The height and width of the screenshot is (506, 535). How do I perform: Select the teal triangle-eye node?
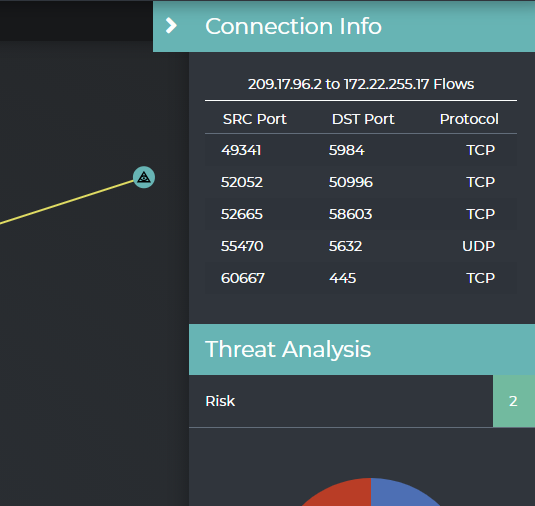[144, 177]
